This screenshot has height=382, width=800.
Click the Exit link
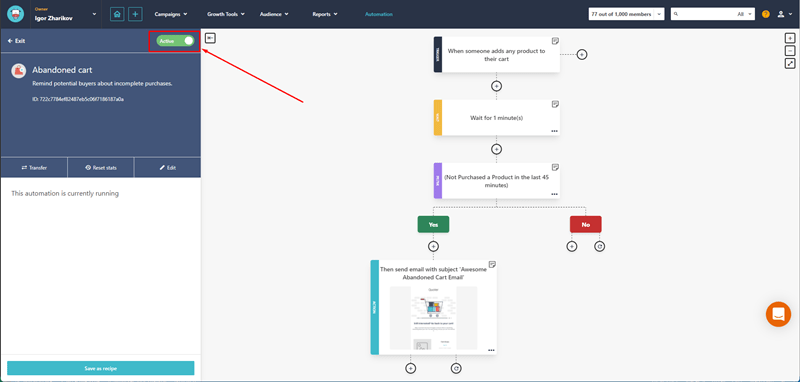click(x=16, y=41)
